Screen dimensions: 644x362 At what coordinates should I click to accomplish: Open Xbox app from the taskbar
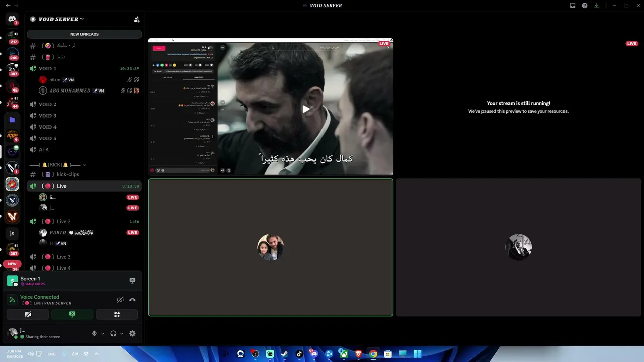[x=344, y=354]
